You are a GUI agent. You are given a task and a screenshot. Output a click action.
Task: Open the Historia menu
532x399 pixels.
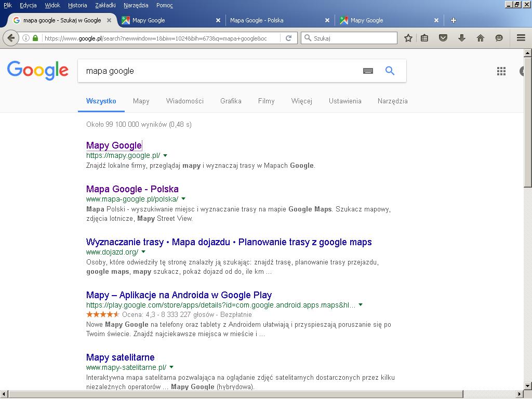[x=77, y=5]
